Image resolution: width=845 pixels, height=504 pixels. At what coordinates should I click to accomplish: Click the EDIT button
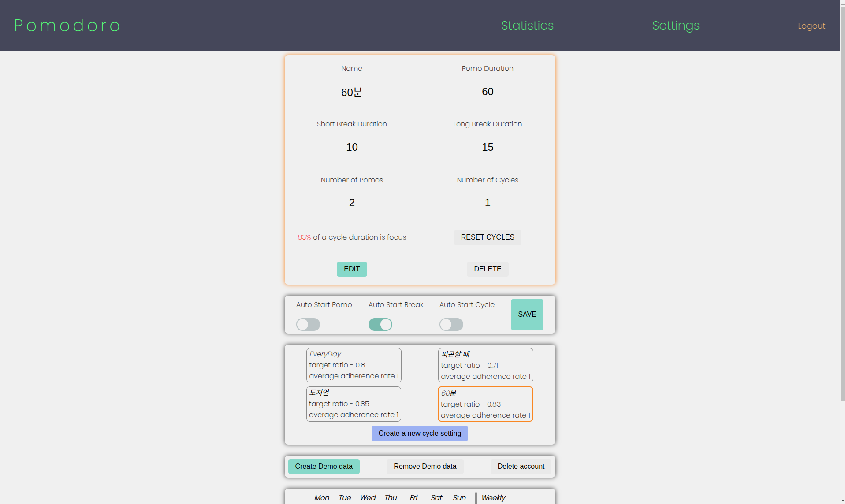pyautogui.click(x=351, y=269)
